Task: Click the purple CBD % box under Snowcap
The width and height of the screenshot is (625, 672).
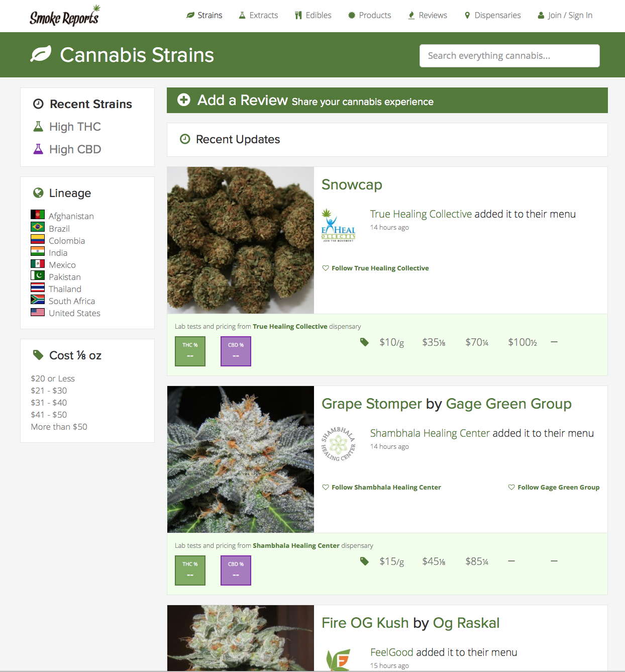Action: tap(236, 351)
